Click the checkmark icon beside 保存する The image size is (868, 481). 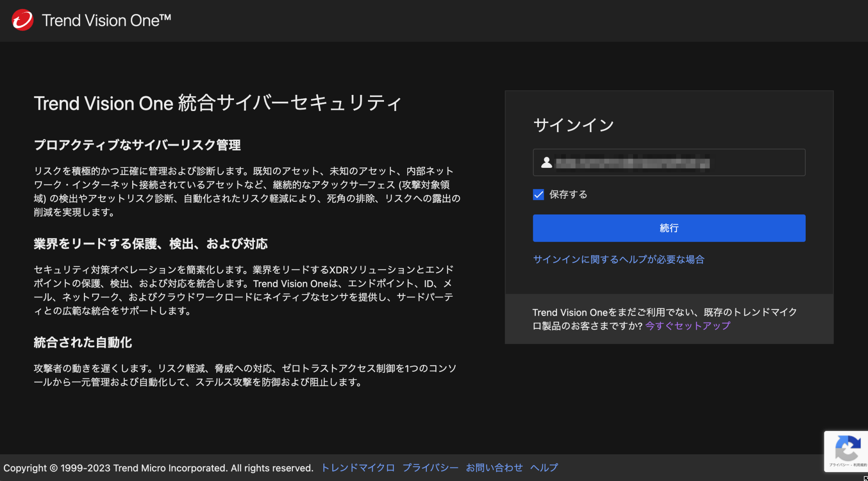pyautogui.click(x=537, y=195)
